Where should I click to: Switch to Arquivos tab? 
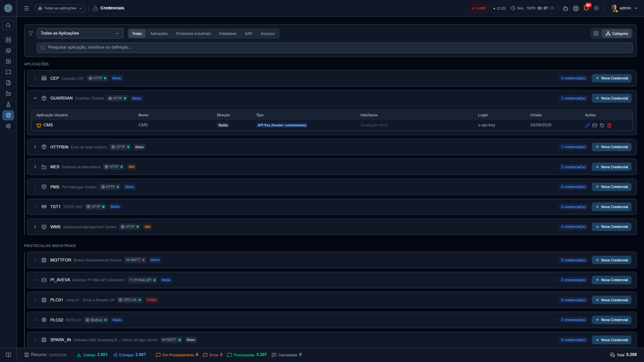click(267, 34)
